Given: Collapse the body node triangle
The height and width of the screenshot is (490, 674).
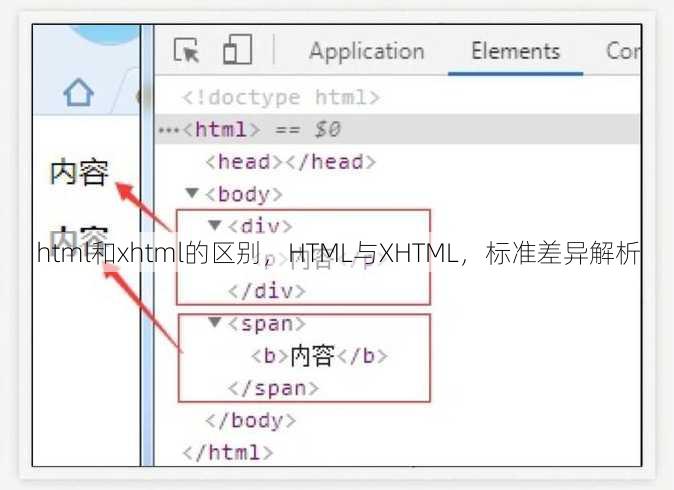Looking at the screenshot, I should click(192, 193).
